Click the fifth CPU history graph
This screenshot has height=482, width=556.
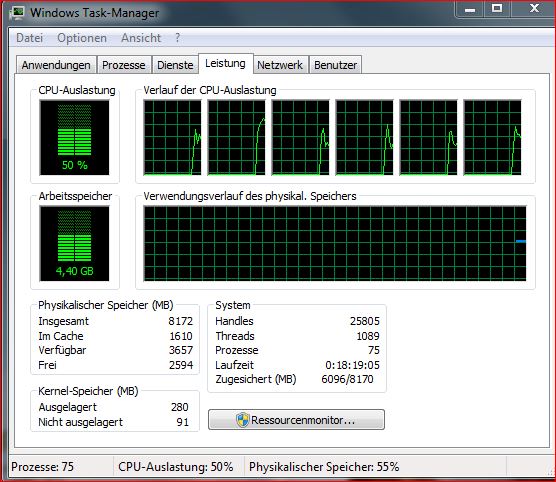pos(428,137)
